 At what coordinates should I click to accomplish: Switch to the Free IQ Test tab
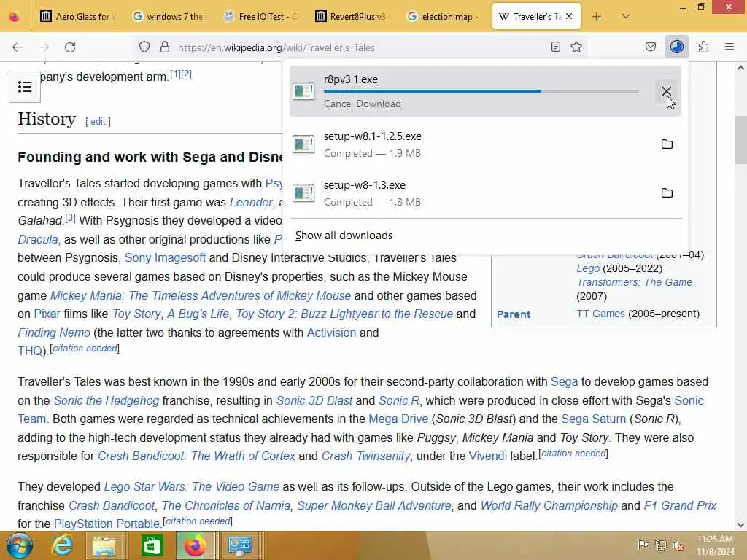click(261, 17)
